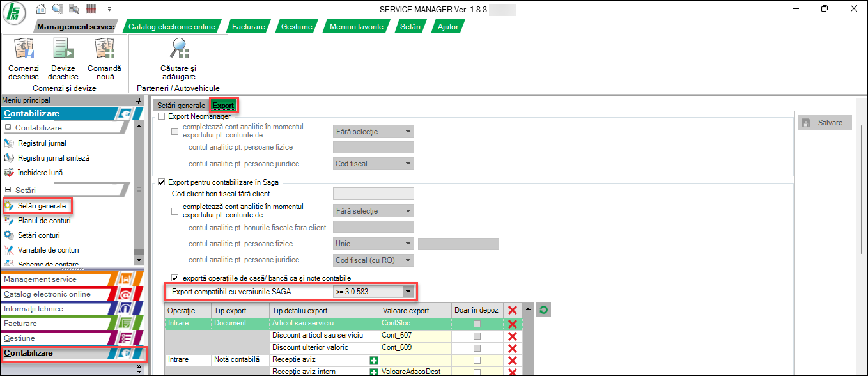Delete the Recepție aviz row

(512, 360)
